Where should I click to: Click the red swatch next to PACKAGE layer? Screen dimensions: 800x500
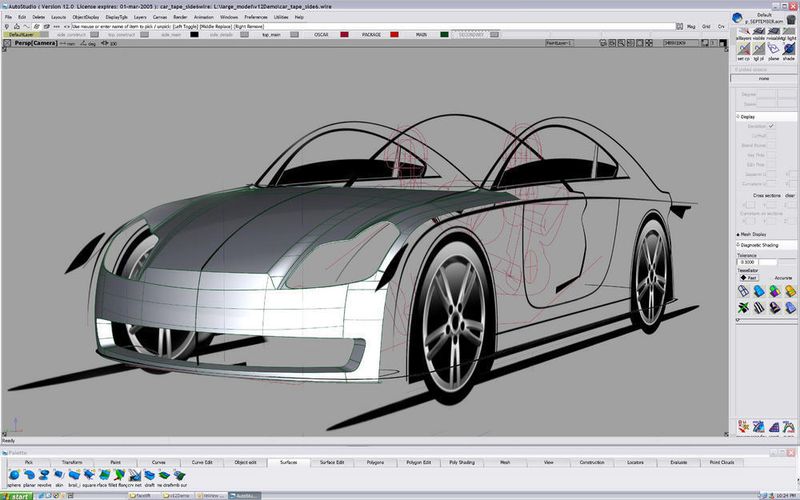pos(395,34)
